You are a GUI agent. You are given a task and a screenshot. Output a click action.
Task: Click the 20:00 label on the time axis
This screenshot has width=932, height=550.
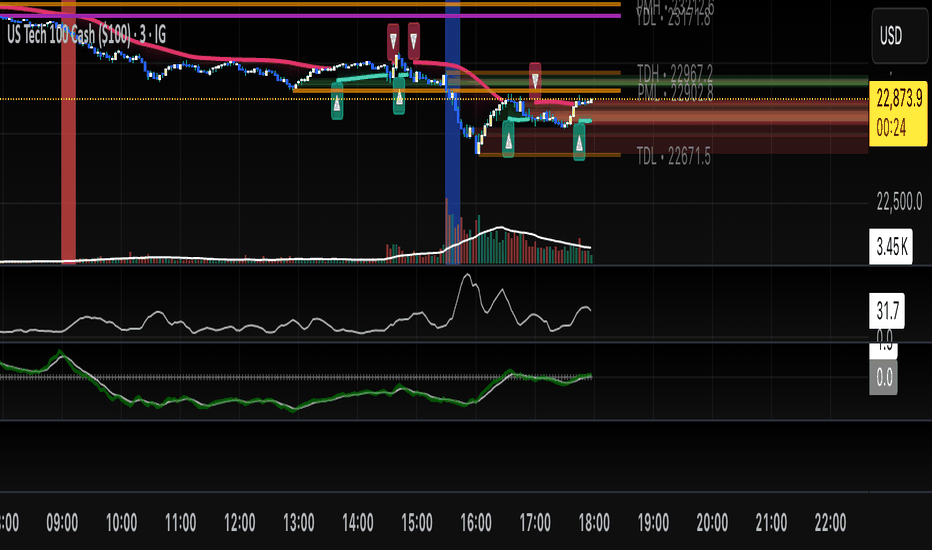point(712,523)
